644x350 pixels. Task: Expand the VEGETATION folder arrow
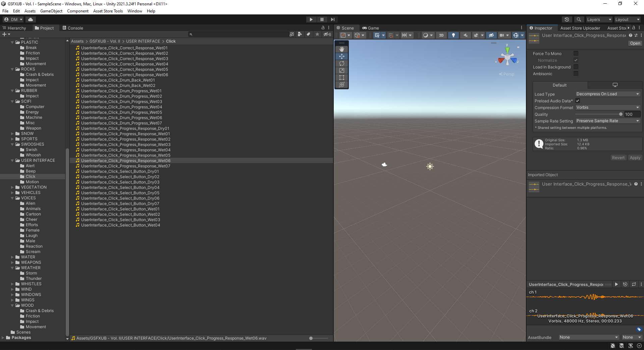pyautogui.click(x=12, y=187)
